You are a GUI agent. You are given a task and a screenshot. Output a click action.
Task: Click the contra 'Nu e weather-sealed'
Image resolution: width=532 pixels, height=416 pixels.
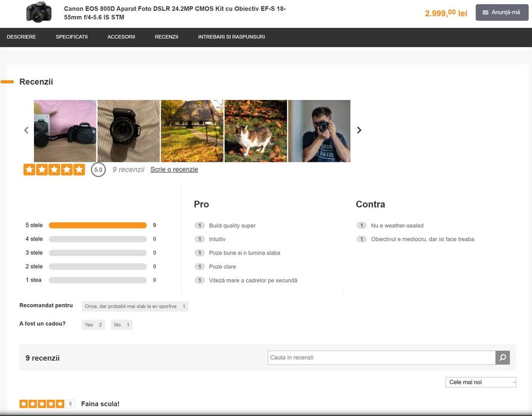click(x=397, y=226)
